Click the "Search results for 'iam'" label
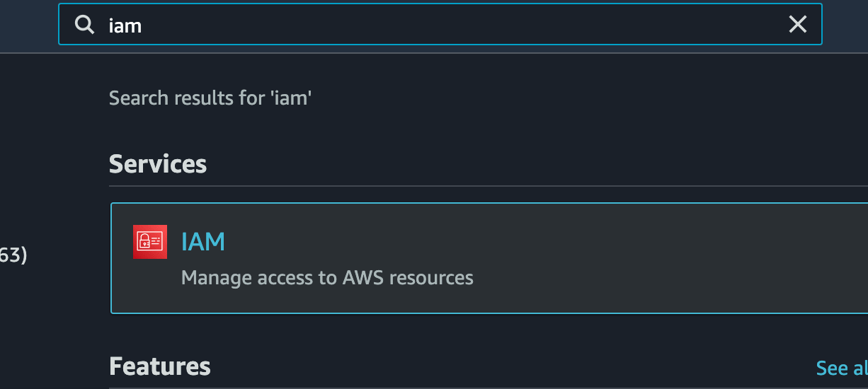 tap(210, 98)
